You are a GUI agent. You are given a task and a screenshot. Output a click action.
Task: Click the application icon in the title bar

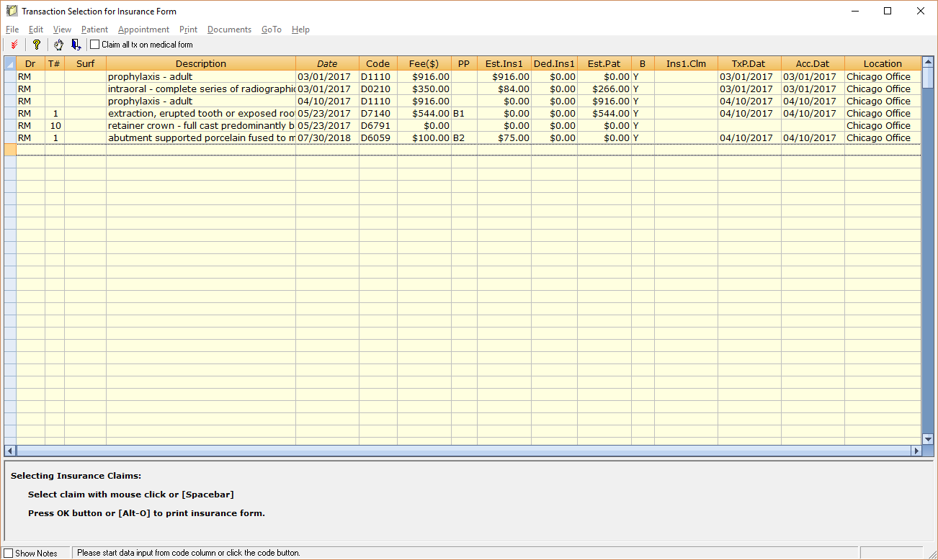tap(12, 12)
